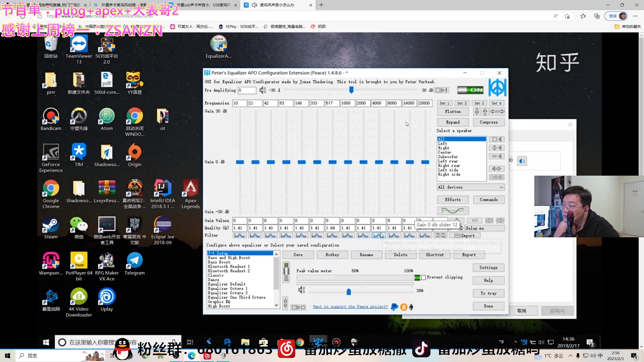Open the All devices dropdown
This screenshot has width=644, height=362.
(471, 187)
